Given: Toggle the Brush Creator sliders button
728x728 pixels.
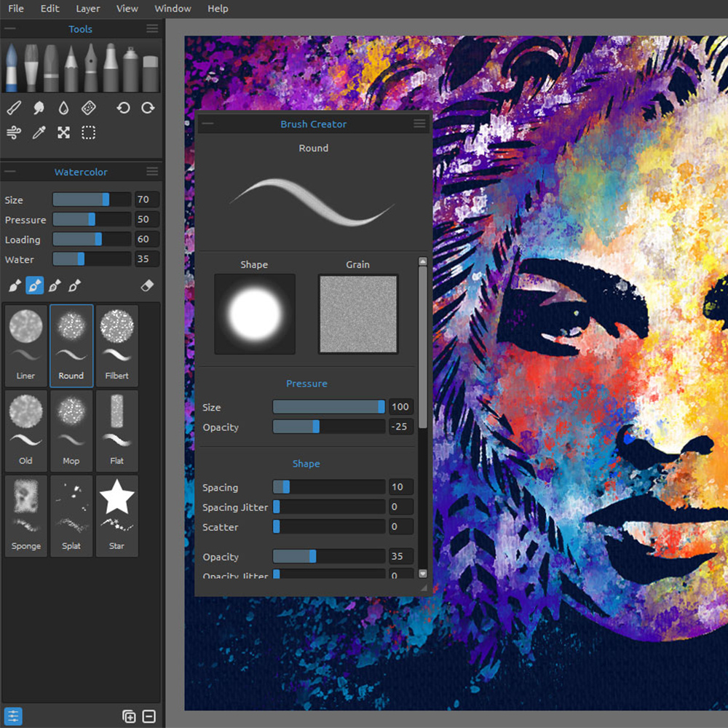Looking at the screenshot, I should 12,716.
